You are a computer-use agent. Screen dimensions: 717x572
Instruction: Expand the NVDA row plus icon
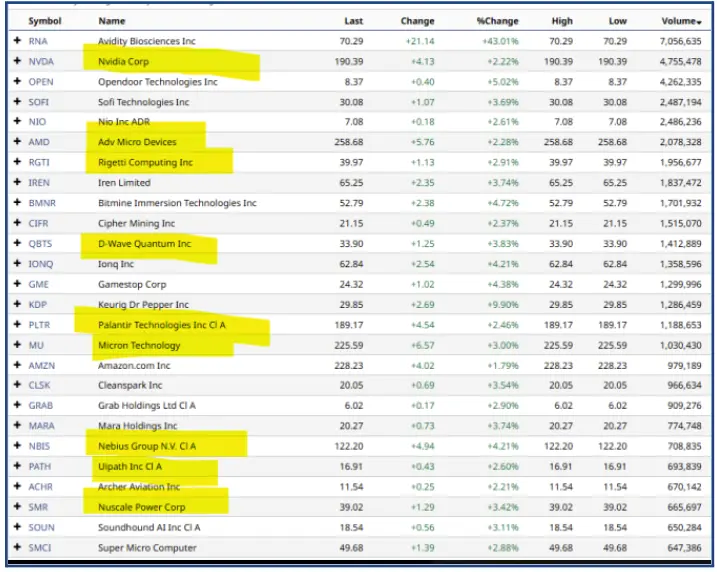tap(17, 62)
